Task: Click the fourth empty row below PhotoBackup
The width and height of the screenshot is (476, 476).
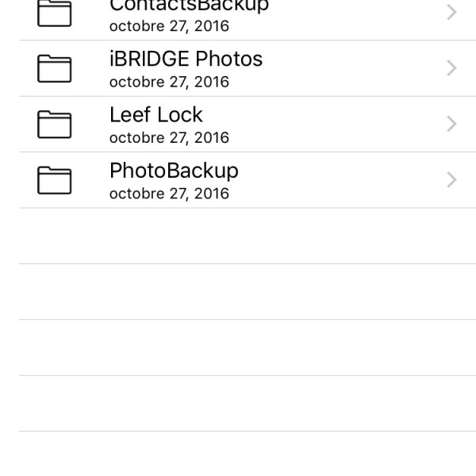Action: (238, 403)
